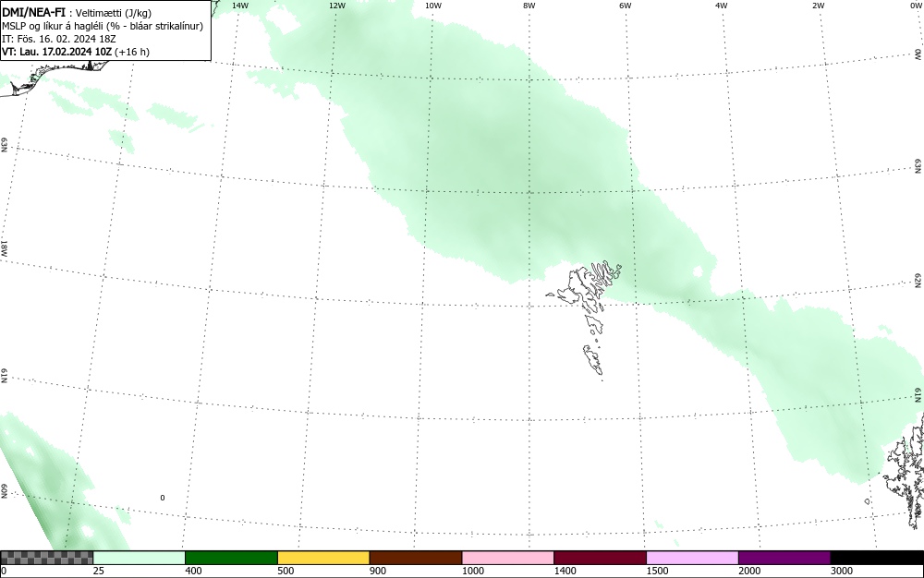
Task: Click the legend value 2000
Action: coord(749,571)
